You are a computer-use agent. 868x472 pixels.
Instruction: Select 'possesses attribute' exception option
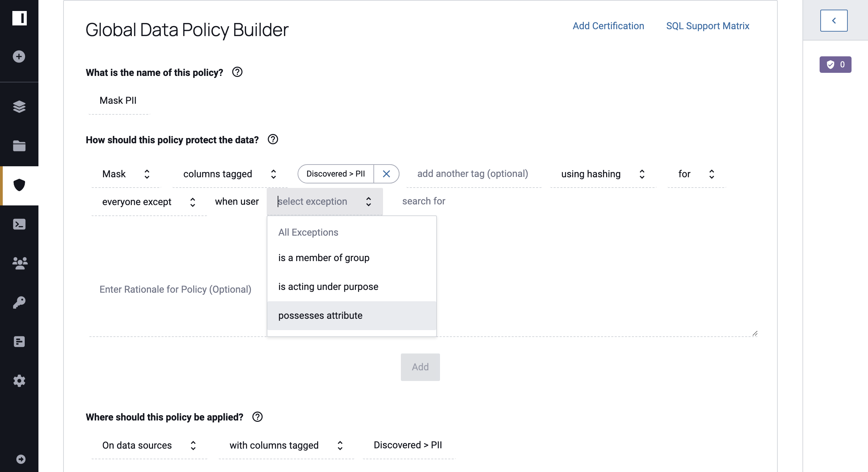320,315
